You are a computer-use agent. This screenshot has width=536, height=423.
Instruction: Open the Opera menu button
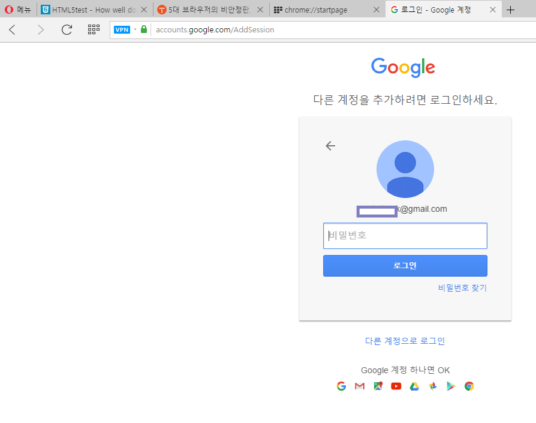pos(18,10)
